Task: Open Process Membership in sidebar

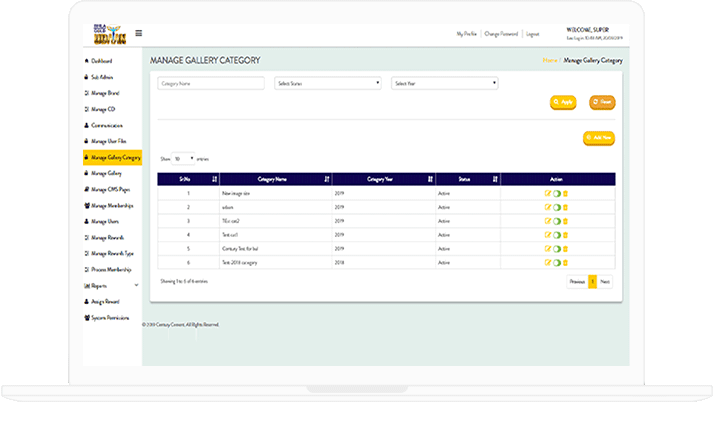Action: (111, 269)
